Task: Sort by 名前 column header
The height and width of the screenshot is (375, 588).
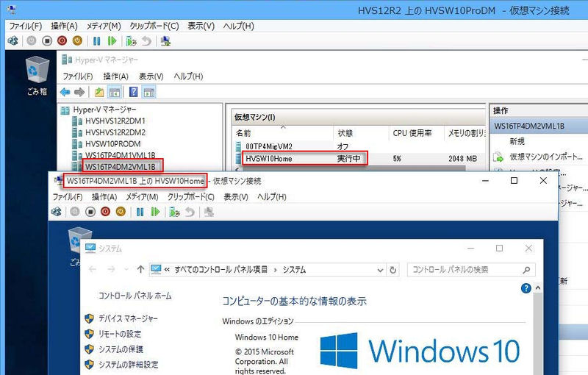Action: click(284, 133)
